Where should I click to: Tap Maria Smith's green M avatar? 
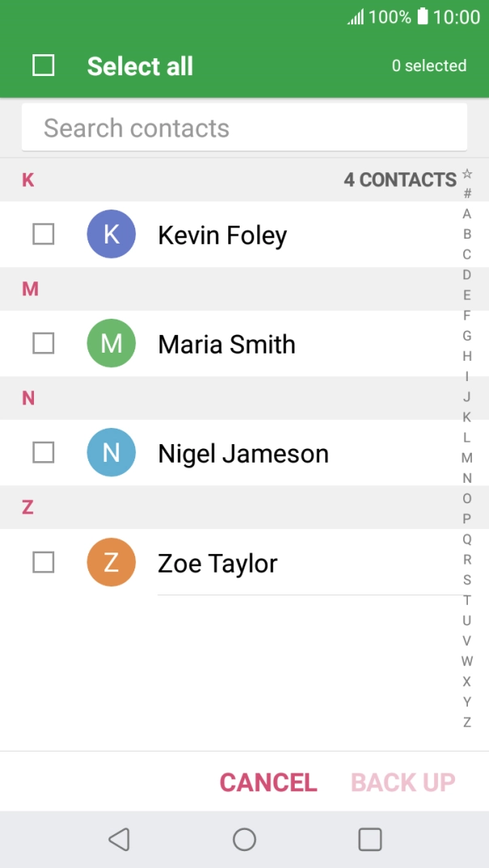tap(111, 344)
